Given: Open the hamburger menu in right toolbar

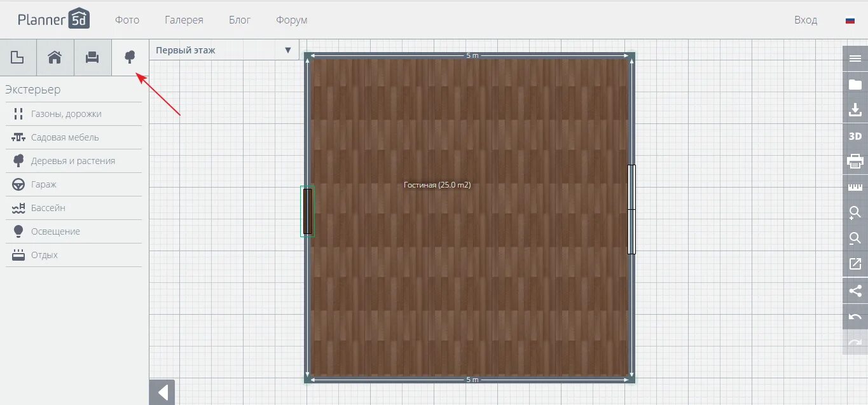Looking at the screenshot, I should tap(855, 58).
